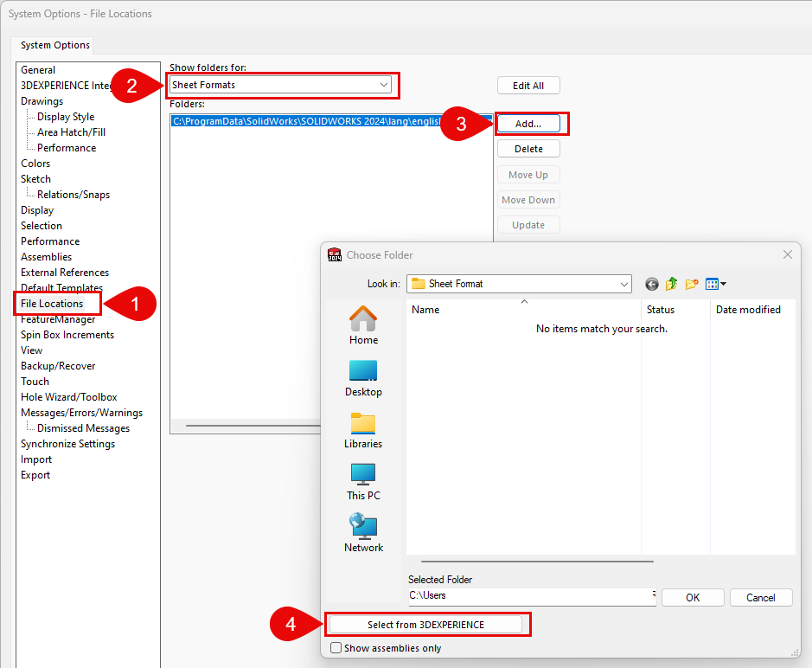Select Display in options tree
This screenshot has width=812, height=668.
[37, 210]
